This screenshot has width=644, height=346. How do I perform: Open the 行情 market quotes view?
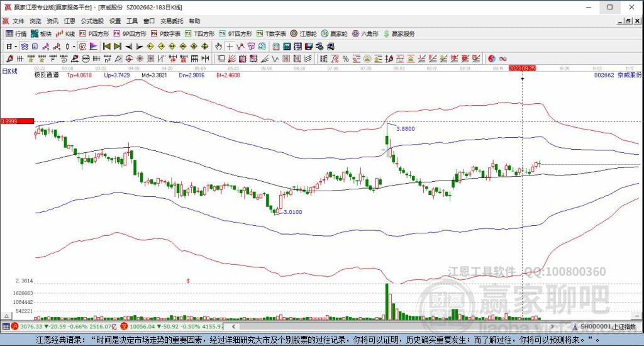pos(16,34)
